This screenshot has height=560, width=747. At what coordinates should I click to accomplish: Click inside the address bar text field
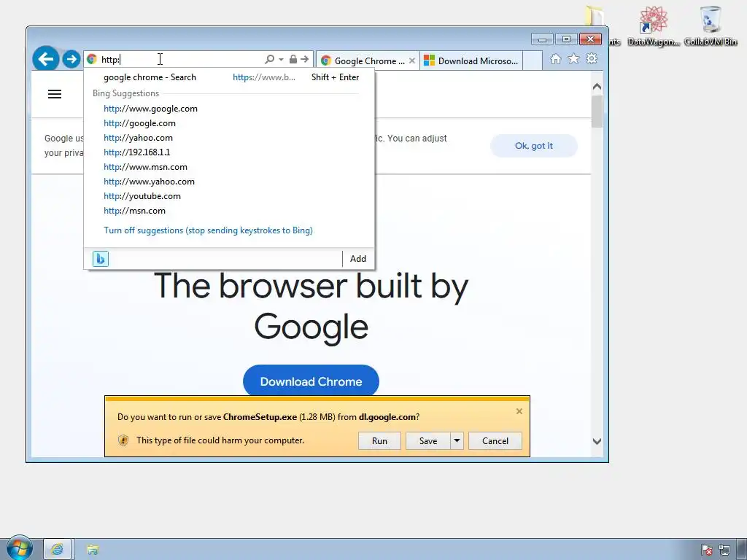pyautogui.click(x=181, y=59)
